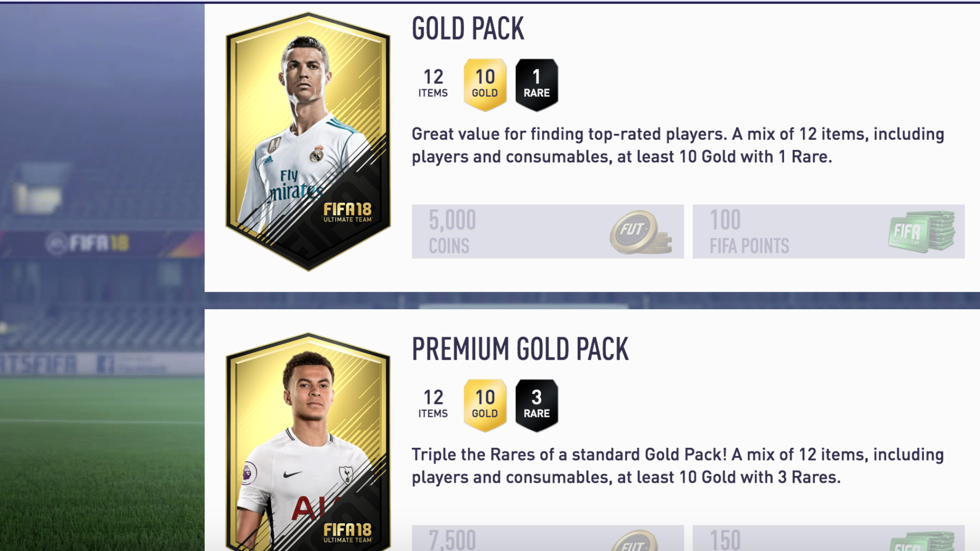Click the FIFA Points cash icon in Gold Pack
This screenshot has width=980, height=551.
coord(921,232)
